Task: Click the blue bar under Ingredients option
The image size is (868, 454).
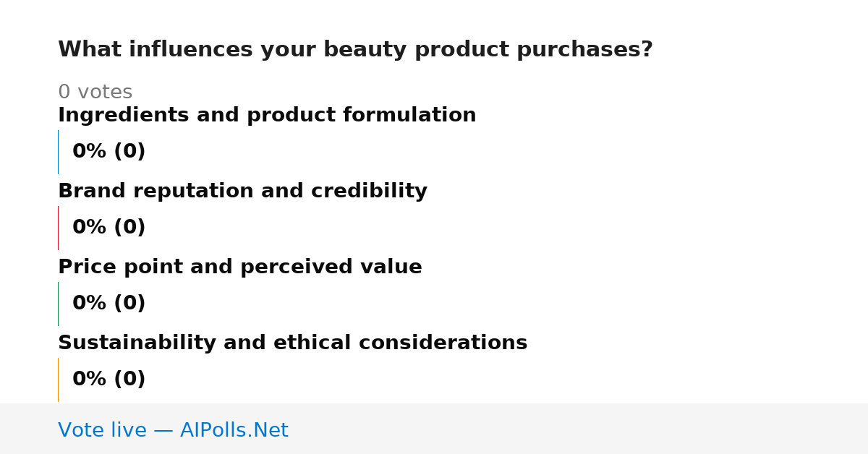Action: click(58, 152)
